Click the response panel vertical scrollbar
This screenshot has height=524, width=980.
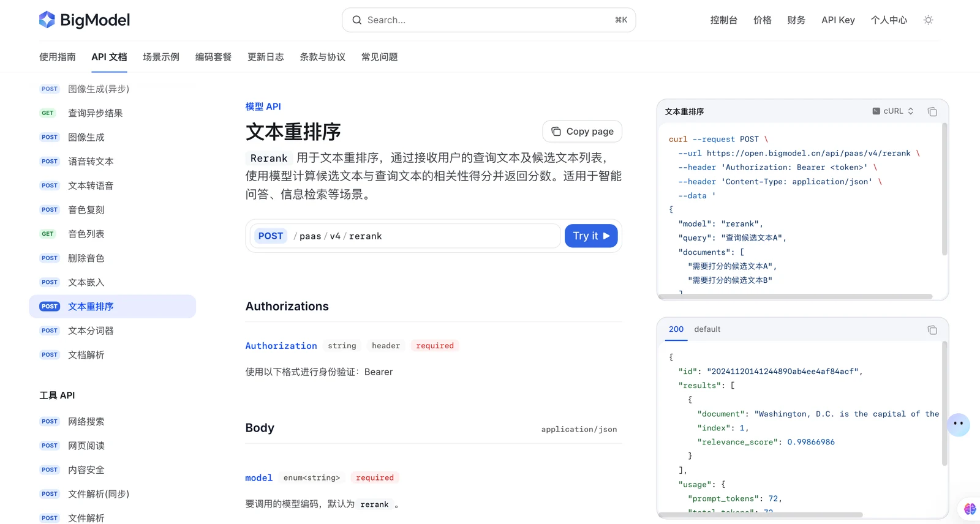944,404
